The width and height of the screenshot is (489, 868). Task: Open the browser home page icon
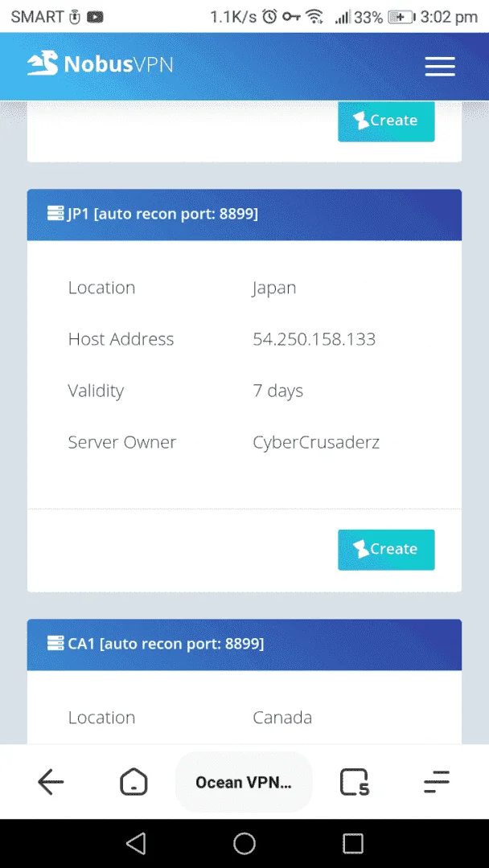pos(134,782)
